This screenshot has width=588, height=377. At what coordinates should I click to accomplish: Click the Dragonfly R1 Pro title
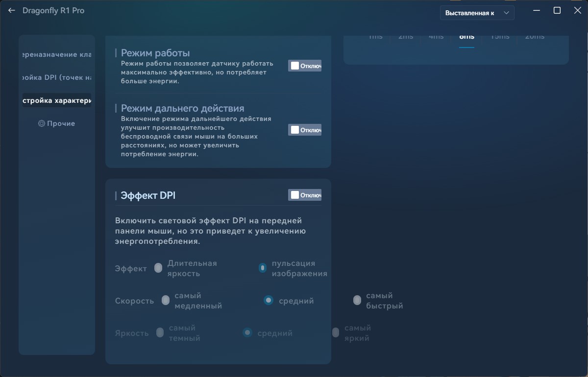[53, 10]
